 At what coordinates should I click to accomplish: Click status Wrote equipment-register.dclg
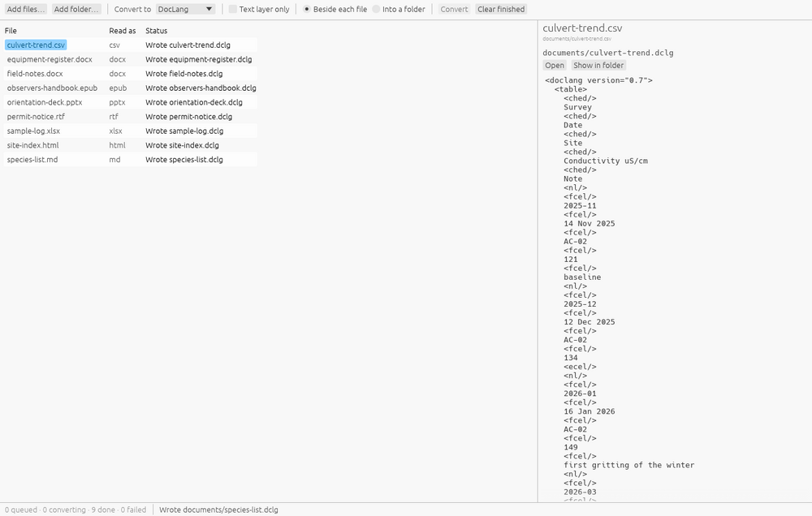(x=199, y=59)
